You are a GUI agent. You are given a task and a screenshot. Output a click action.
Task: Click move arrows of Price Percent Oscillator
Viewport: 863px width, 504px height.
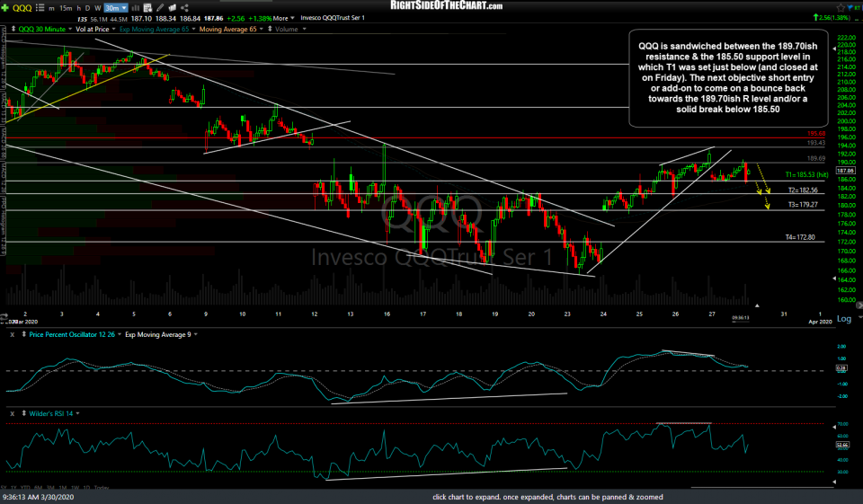[23, 334]
